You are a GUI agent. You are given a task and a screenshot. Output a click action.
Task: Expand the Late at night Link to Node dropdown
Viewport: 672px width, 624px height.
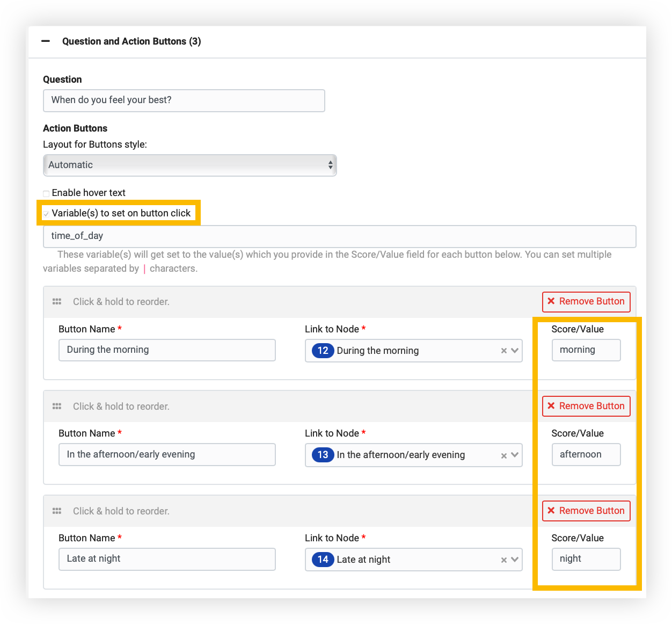click(515, 560)
